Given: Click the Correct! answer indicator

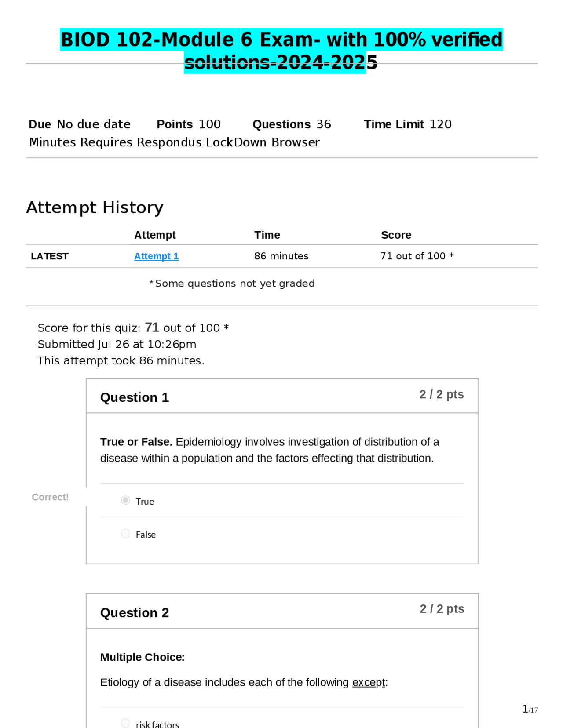Looking at the screenshot, I should pyautogui.click(x=50, y=497).
